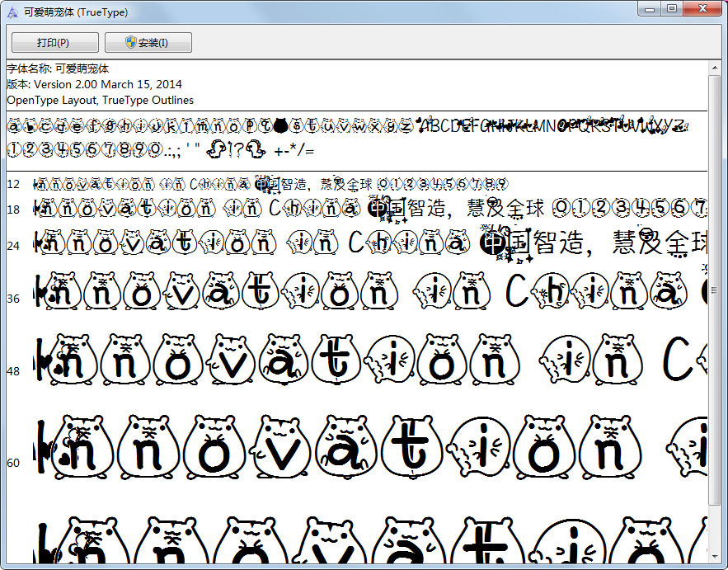The image size is (728, 570).
Task: Click the font viewer icon in title bar
Action: click(x=12, y=12)
